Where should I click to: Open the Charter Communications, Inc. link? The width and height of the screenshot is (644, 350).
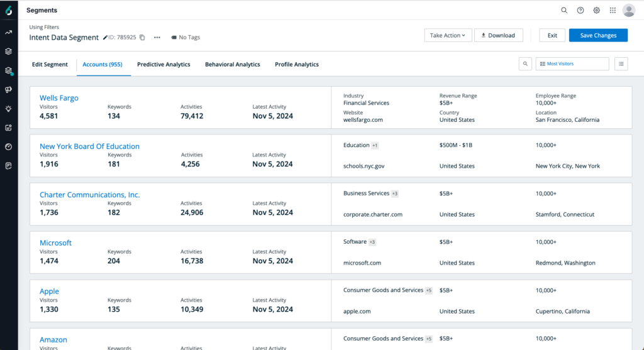pos(89,195)
